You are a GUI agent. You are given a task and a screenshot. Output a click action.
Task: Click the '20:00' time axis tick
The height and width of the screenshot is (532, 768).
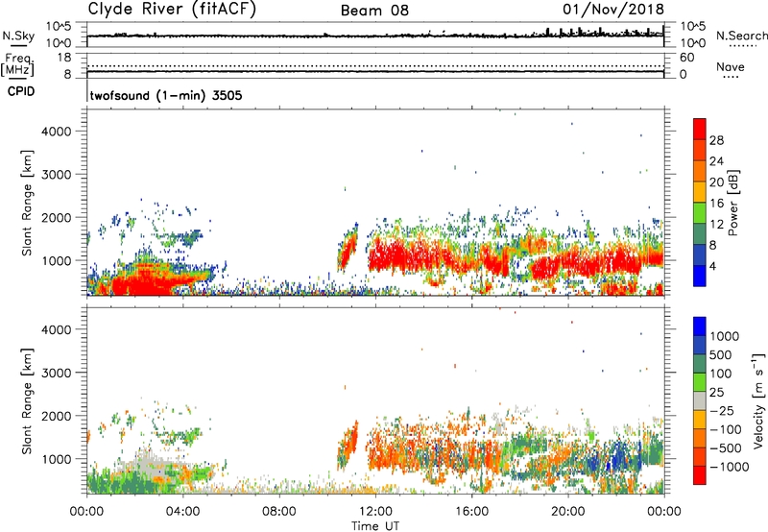coord(568,512)
